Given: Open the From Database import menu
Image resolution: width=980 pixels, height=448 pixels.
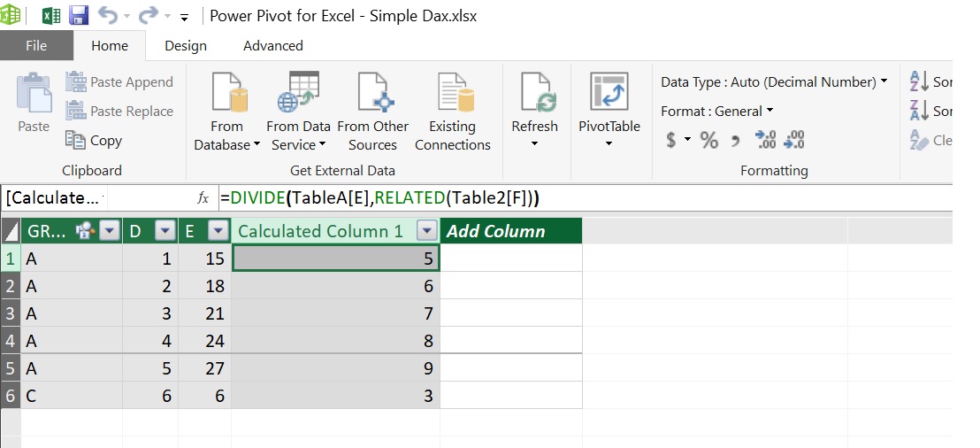Looking at the screenshot, I should point(227,112).
